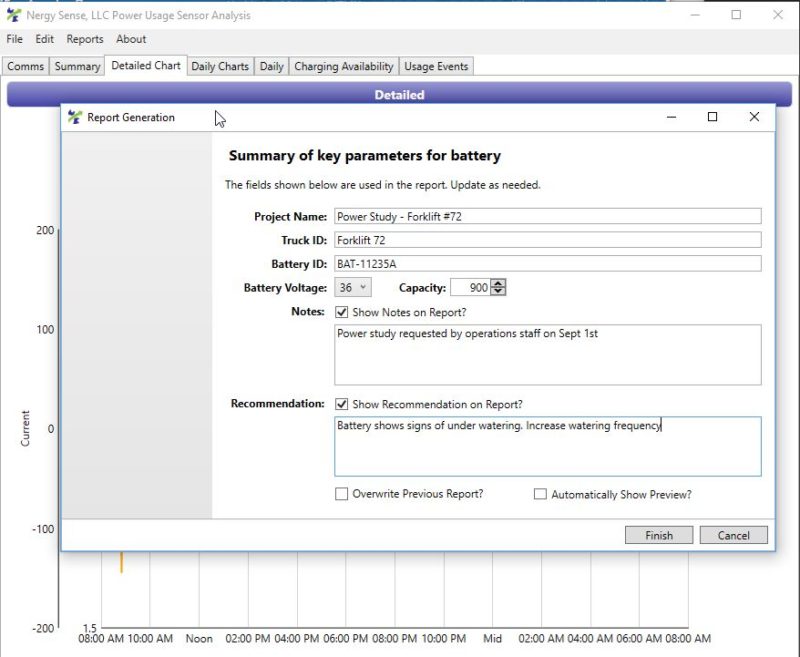Increase Capacity with the up arrow
This screenshot has height=657, width=800.
click(x=498, y=283)
